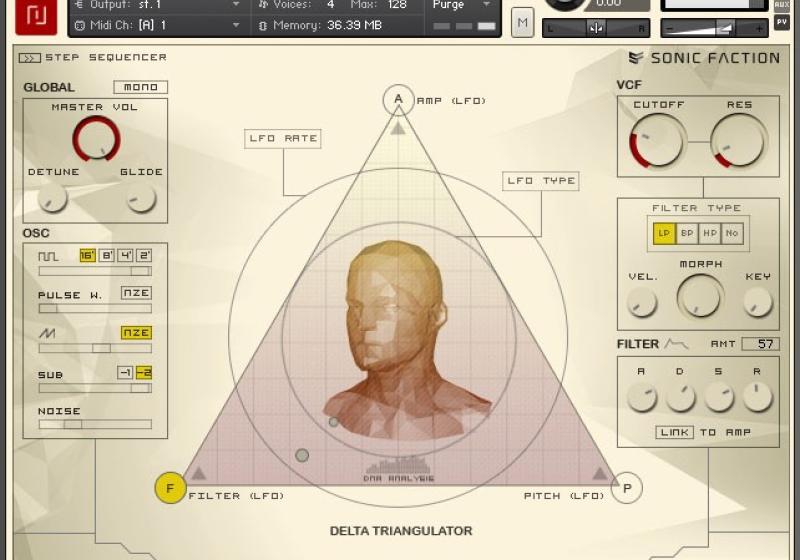Click the Max voices value 128
Viewport: 800px width, 560px height.
point(397,5)
